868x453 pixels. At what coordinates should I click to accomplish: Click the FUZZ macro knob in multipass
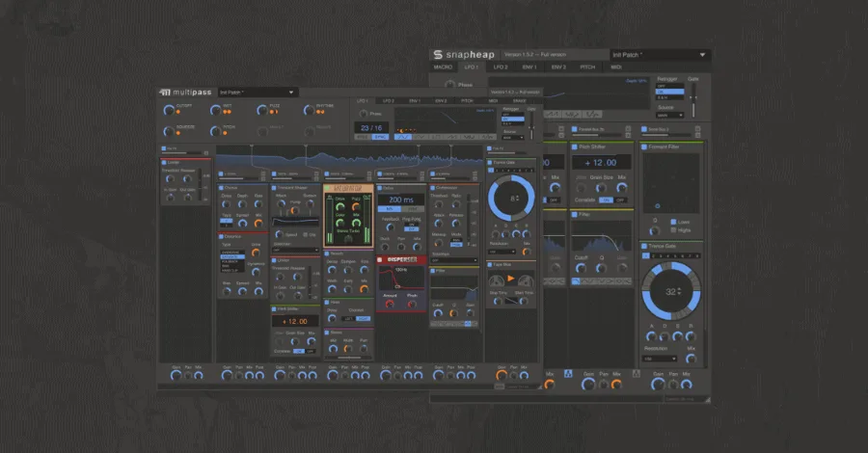261,110
